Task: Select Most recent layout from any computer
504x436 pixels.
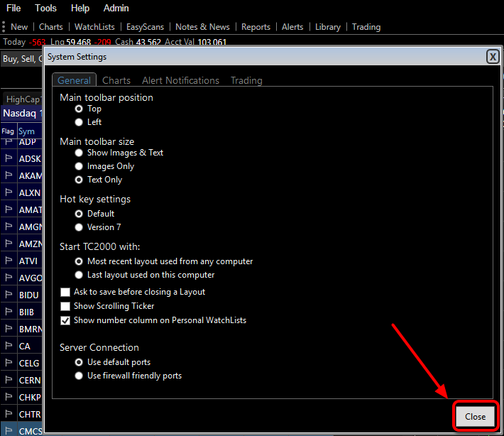Action: click(x=79, y=261)
